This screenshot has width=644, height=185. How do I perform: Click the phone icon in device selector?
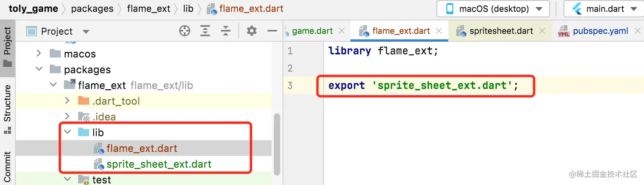pyautogui.click(x=449, y=9)
